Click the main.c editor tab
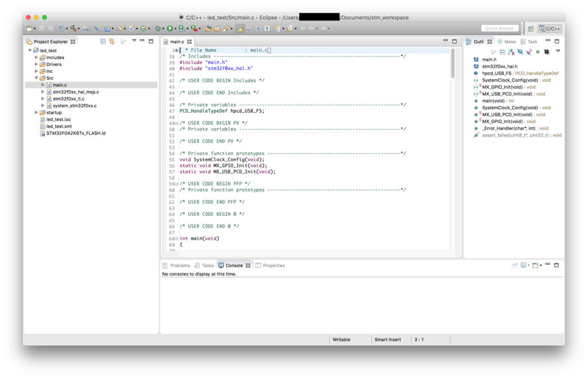588x378 pixels. (177, 41)
